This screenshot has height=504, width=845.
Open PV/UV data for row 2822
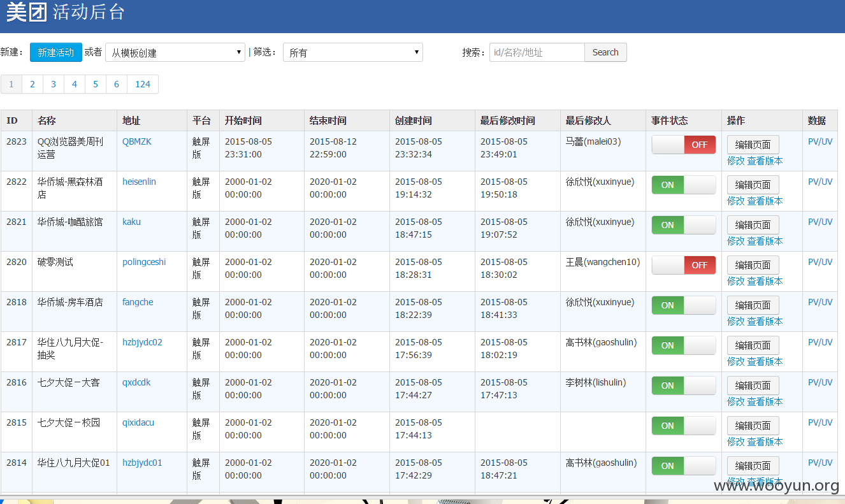[x=820, y=182]
